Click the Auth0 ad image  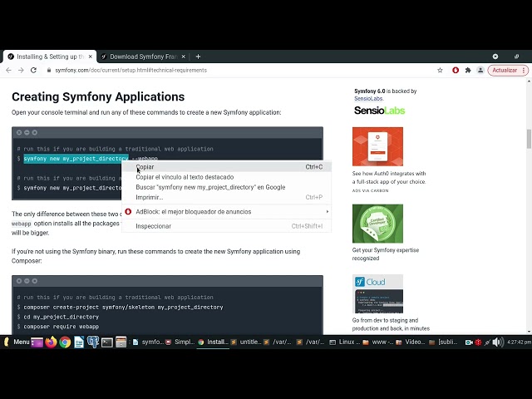(x=377, y=146)
